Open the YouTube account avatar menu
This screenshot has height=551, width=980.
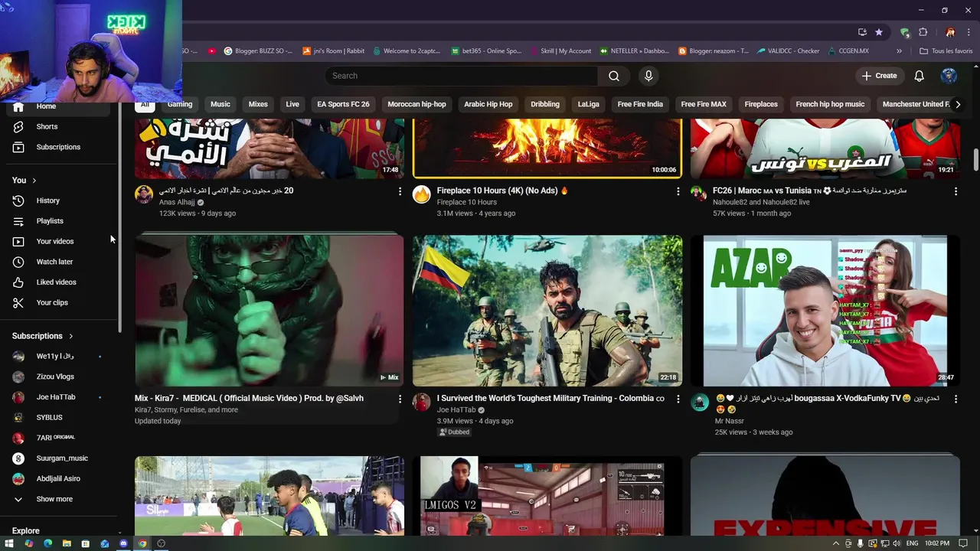point(949,76)
